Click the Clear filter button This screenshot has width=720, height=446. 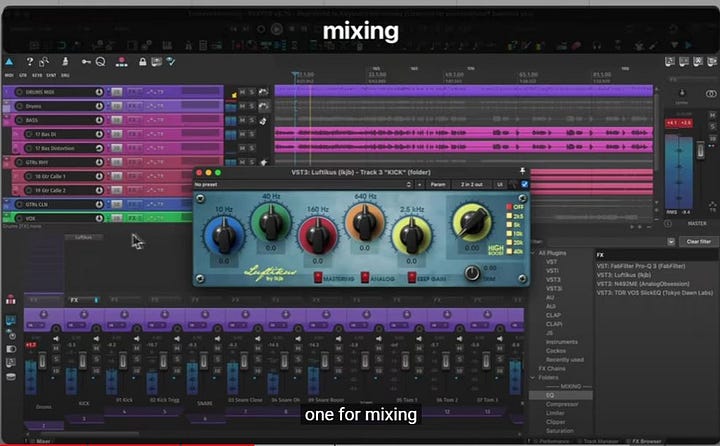pos(698,241)
